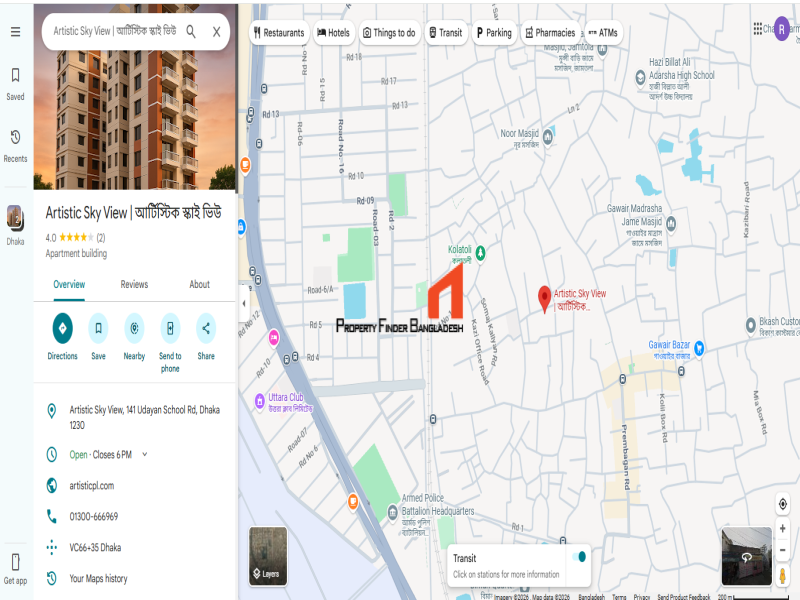Click Send to phone icon
The width and height of the screenshot is (800, 600).
tap(170, 328)
